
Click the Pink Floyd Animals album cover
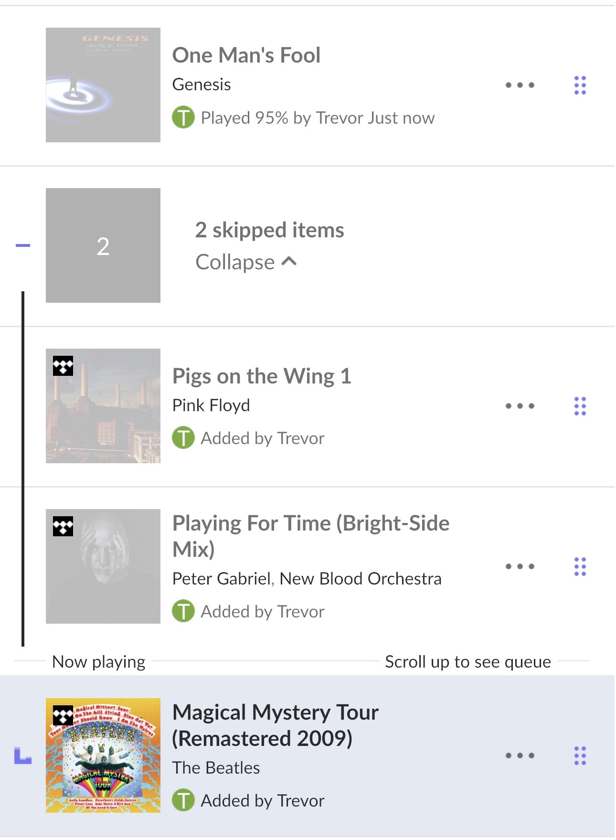[103, 406]
